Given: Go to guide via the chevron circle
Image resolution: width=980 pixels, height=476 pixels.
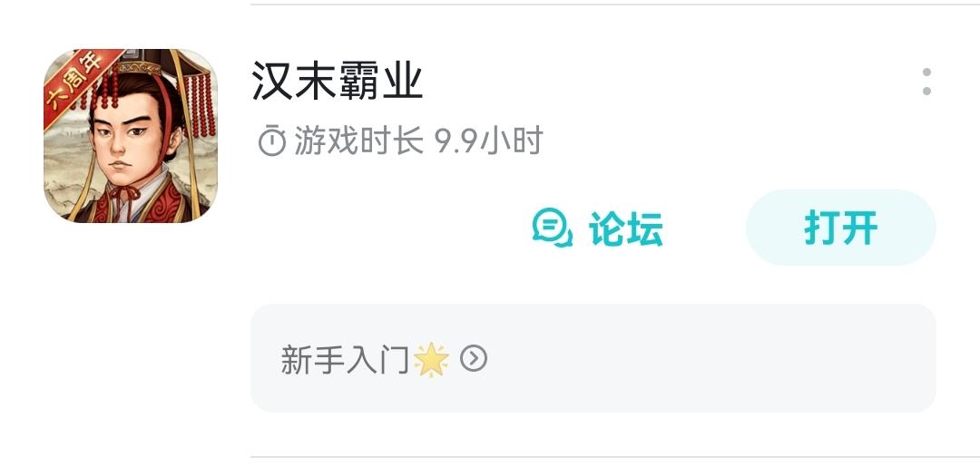Looking at the screenshot, I should 473,358.
